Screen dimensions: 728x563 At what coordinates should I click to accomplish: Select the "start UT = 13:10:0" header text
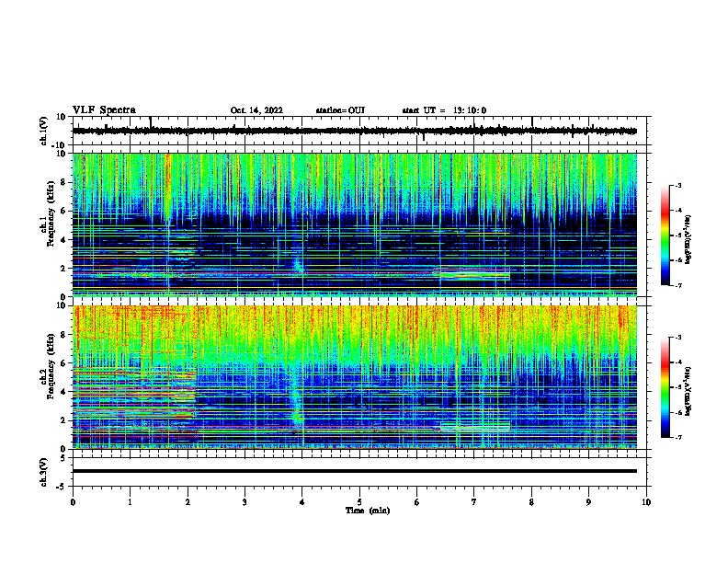click(x=444, y=110)
